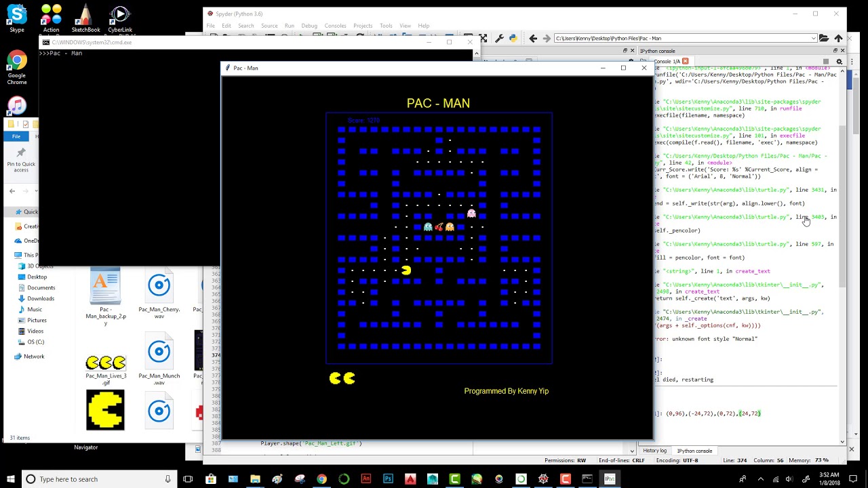Open Chrome from the taskbar
Screen dimensions: 868x488
click(321, 479)
